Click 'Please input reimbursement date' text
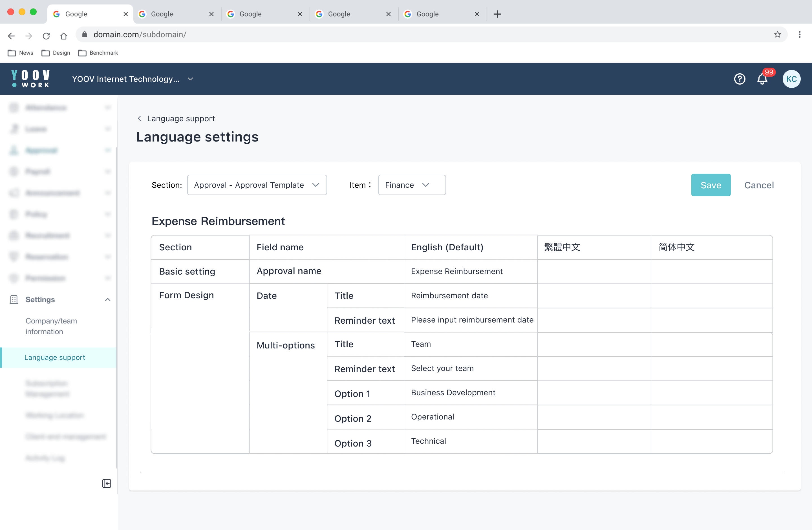 (472, 320)
